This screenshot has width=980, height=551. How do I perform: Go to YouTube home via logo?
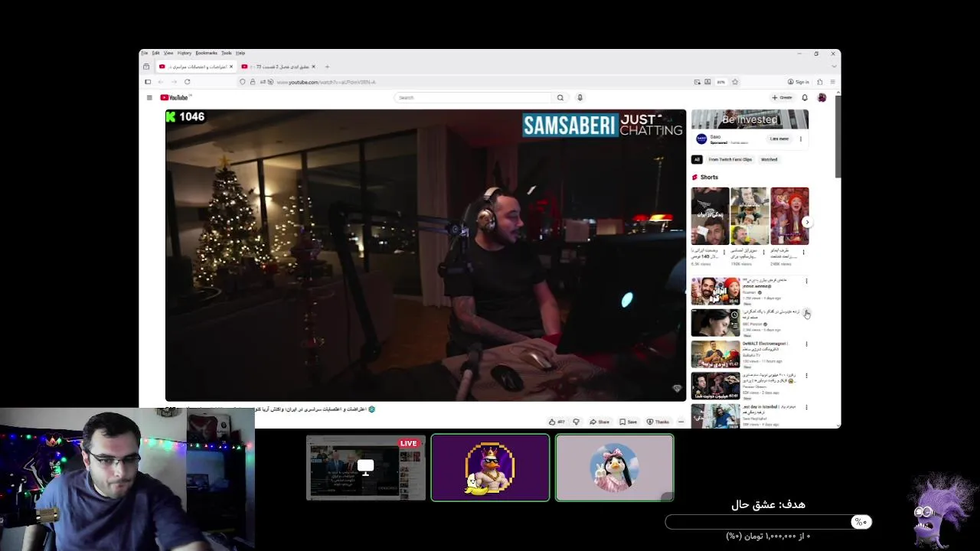[175, 97]
